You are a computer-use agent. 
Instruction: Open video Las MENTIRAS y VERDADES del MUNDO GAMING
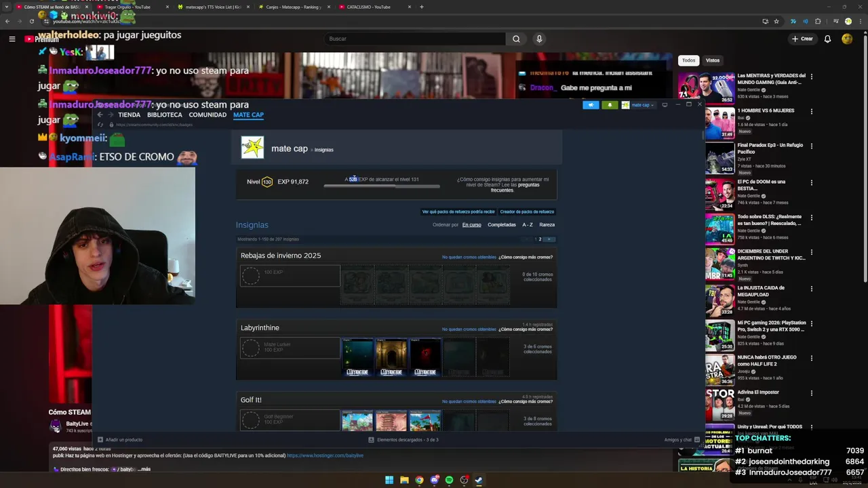tap(771, 79)
